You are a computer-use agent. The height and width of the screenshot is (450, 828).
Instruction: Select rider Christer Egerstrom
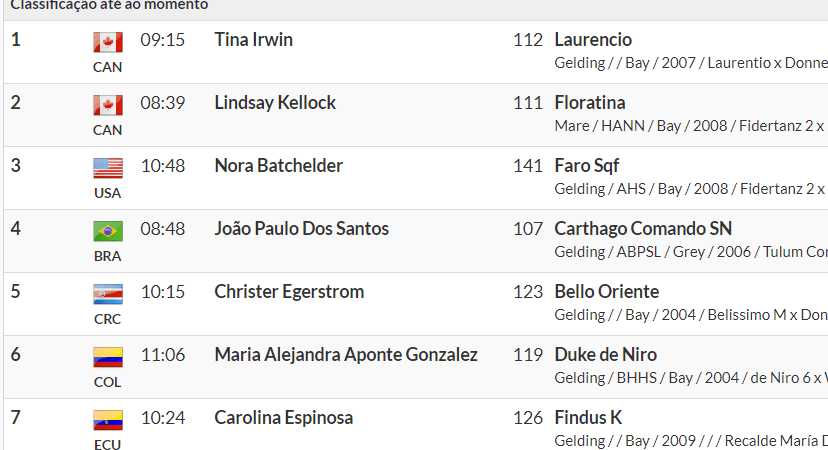coord(289,292)
